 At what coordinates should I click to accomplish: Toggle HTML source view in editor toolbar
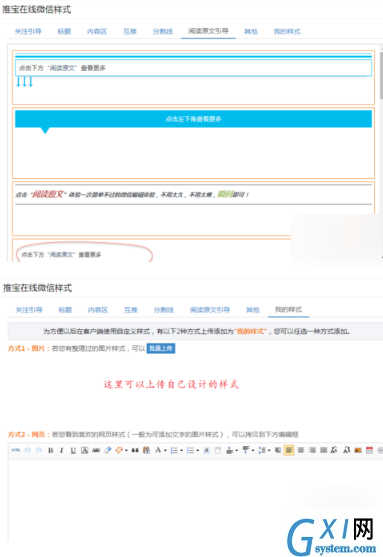[16, 450]
